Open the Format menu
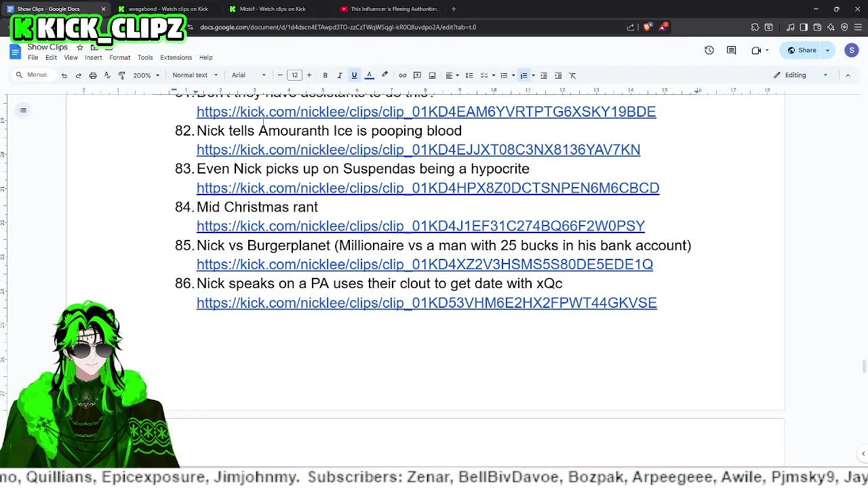 119,58
